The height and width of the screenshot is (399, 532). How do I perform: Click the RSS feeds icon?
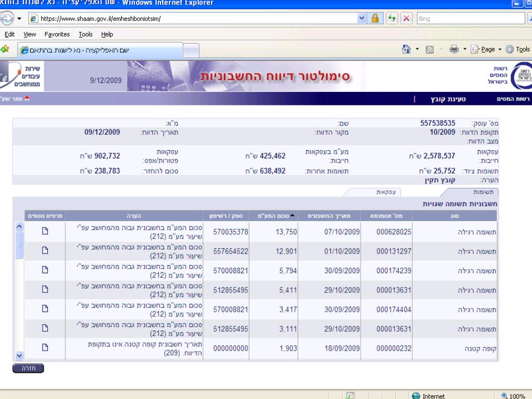430,49
